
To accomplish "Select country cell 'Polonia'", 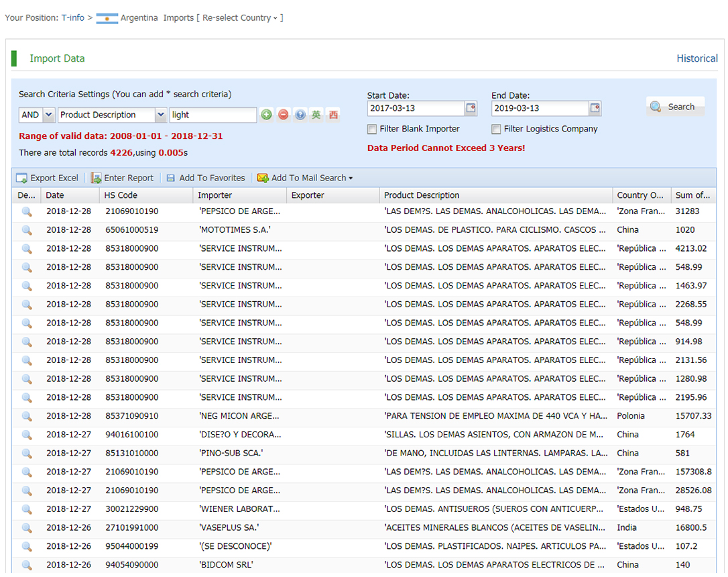I will click(x=631, y=416).
